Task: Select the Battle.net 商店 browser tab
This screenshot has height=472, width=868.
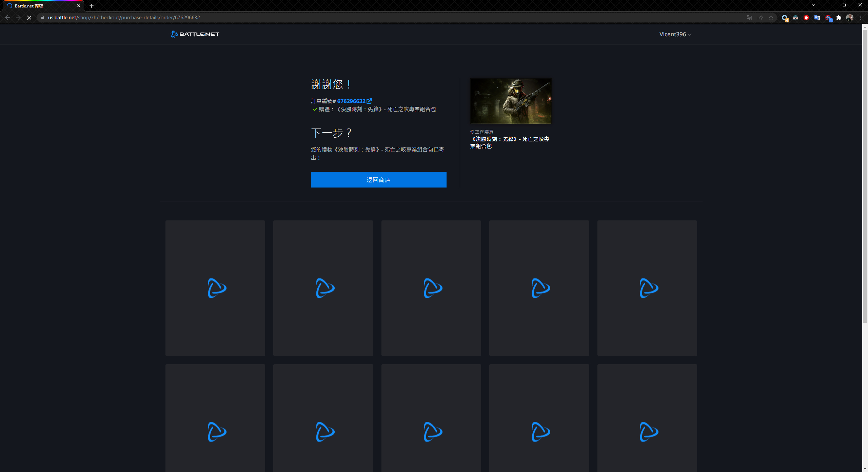Action: point(43,6)
